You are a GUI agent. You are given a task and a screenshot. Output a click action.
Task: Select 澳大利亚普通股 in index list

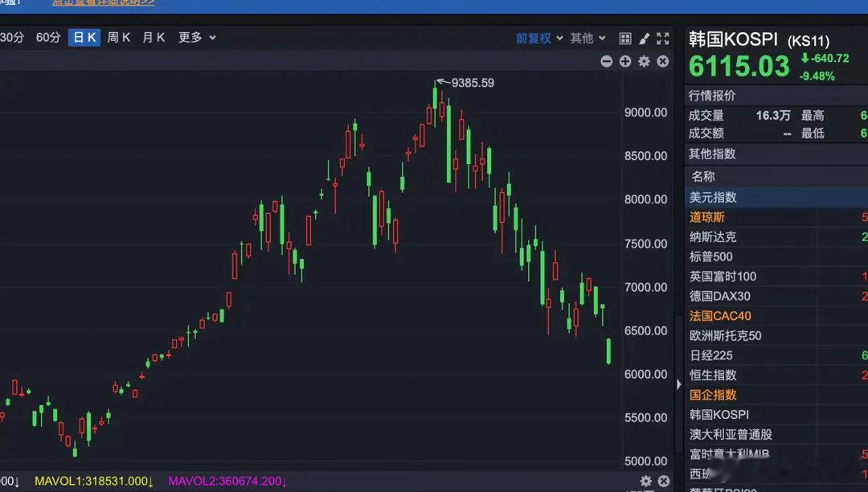pos(776,434)
